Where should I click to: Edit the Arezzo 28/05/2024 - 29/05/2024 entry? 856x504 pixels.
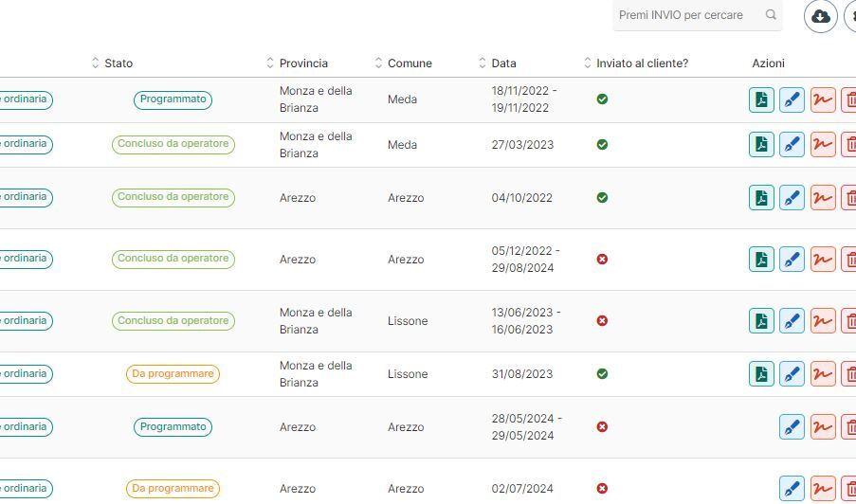(792, 427)
